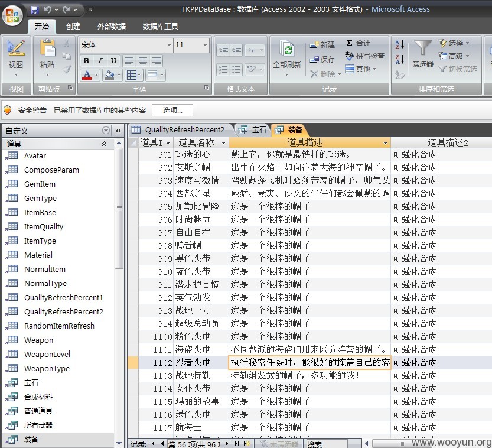The image size is (492, 448).
Task: Switch to the 外部数据 ribbon tab
Action: point(112,27)
